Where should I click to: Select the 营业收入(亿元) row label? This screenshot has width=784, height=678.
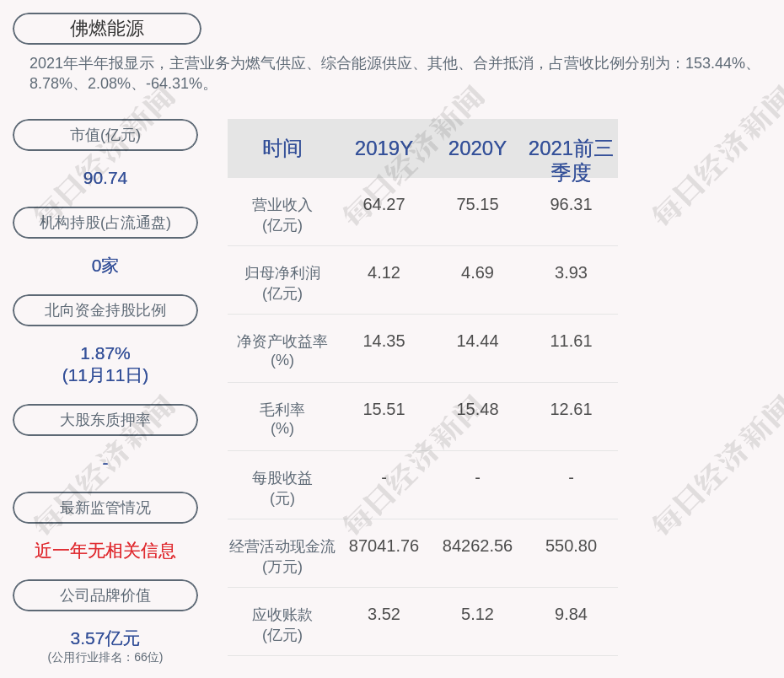click(282, 215)
